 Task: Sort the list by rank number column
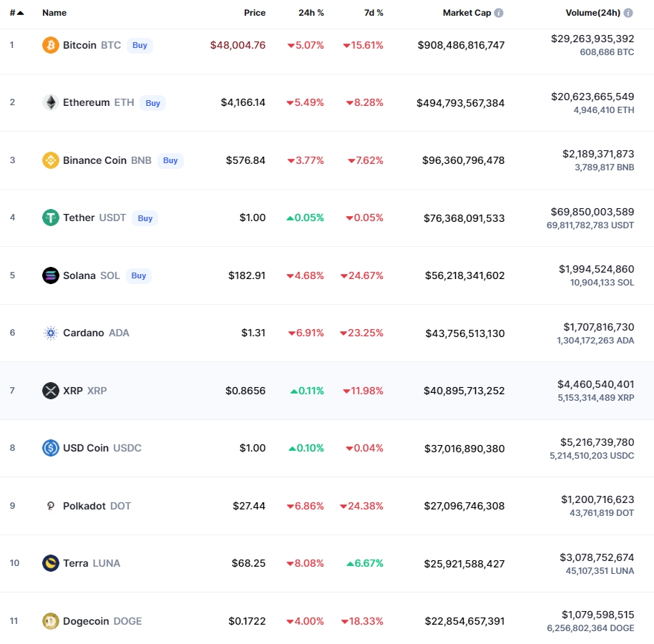(16, 13)
